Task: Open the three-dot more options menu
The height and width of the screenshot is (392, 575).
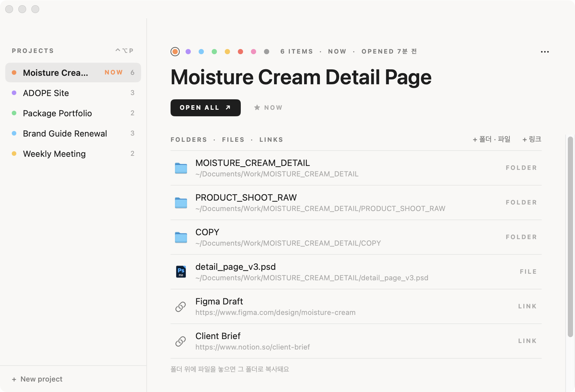Action: pos(545,52)
